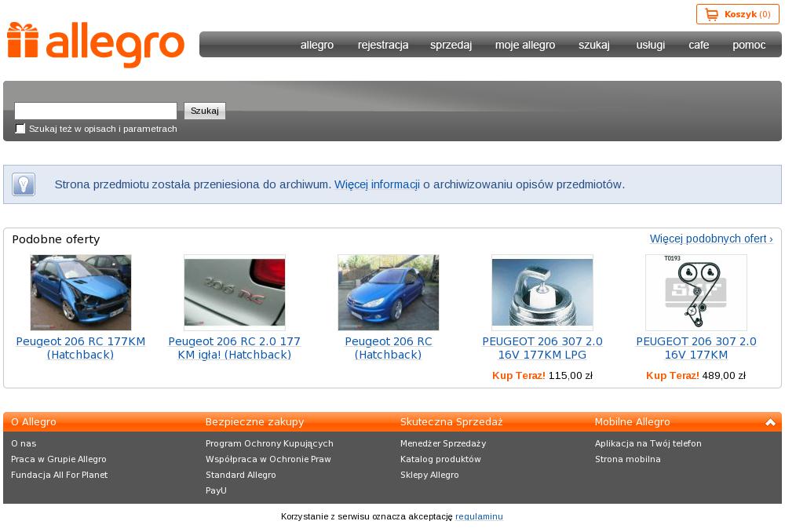Follow the 'Więcej informacji' link
The image size is (785, 532).
pos(377,184)
